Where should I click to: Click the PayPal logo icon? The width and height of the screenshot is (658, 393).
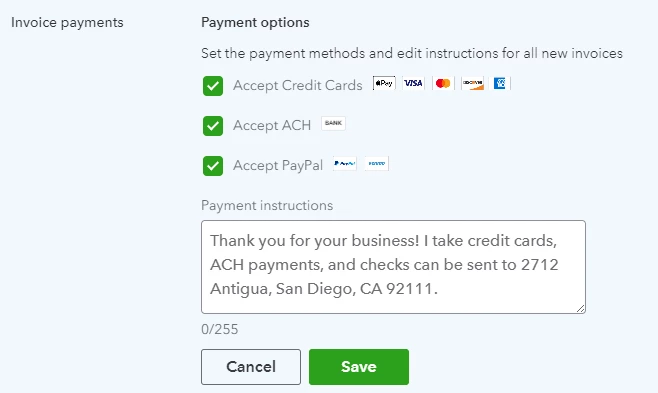(345, 164)
